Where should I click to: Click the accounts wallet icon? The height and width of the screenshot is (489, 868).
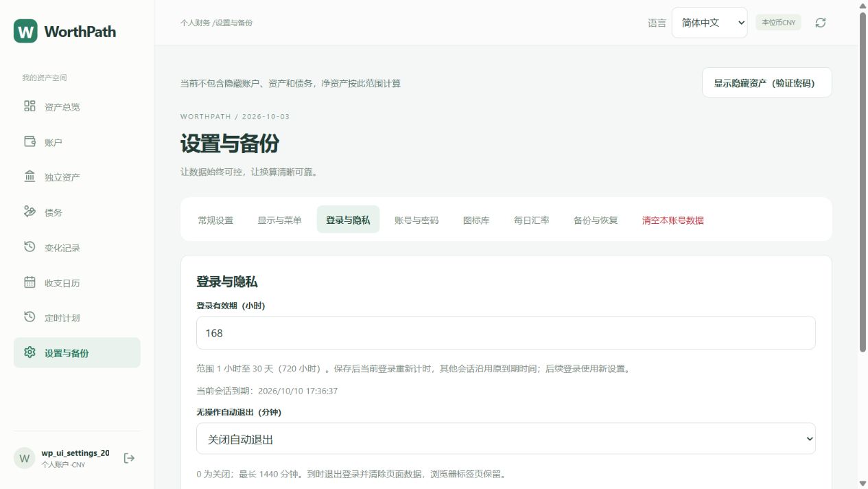[x=30, y=141]
